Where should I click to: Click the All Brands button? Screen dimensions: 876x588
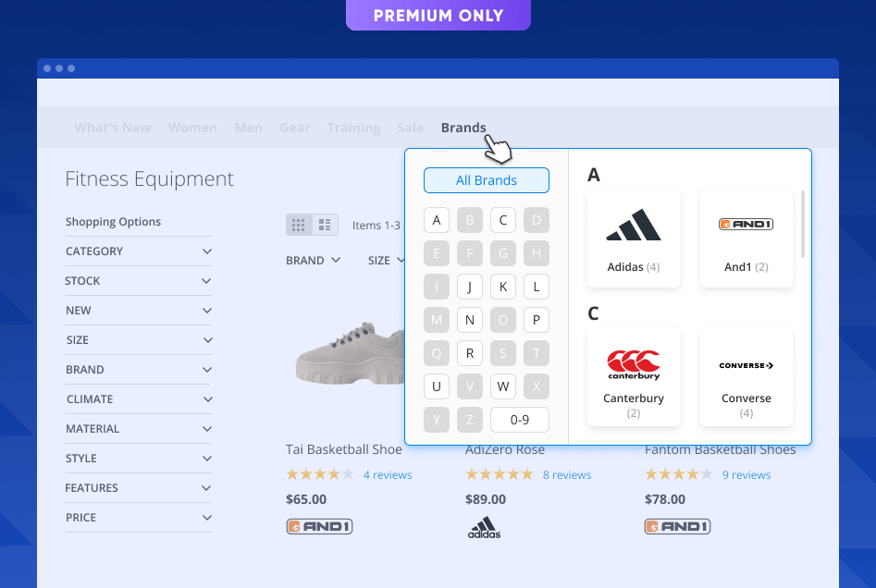pyautogui.click(x=486, y=180)
